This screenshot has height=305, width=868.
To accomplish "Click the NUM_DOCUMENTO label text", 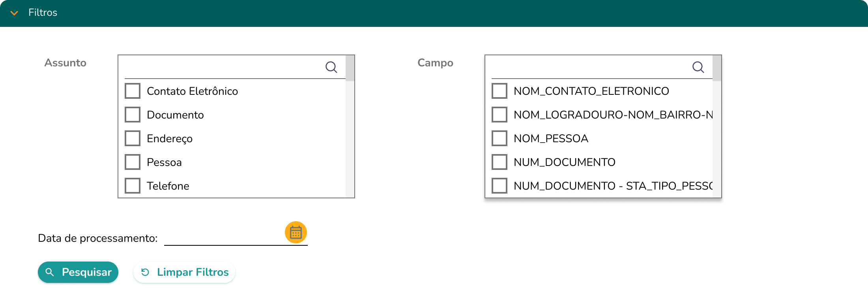I will tap(564, 162).
